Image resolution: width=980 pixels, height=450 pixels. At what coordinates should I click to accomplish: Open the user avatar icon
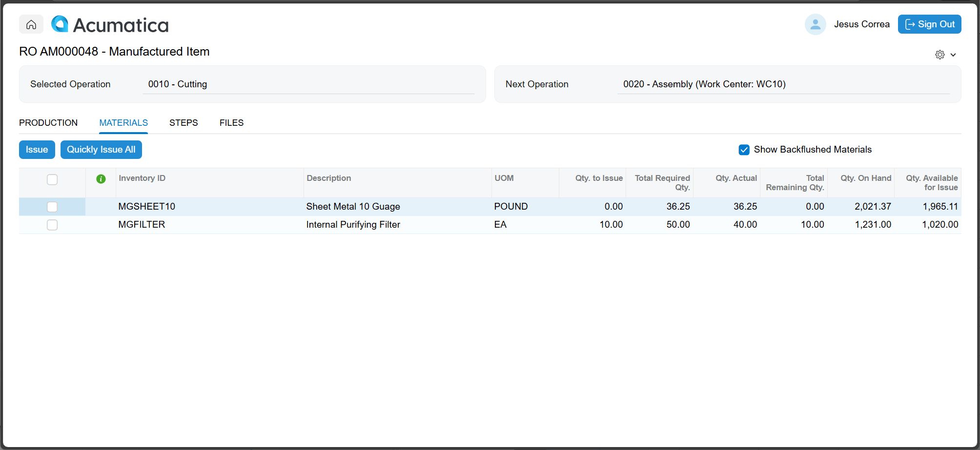coord(815,24)
